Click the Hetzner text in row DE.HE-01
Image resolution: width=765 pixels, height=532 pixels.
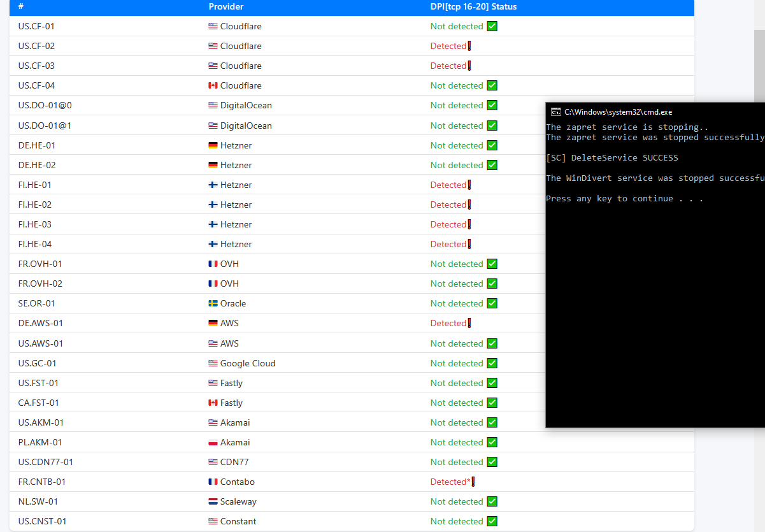click(x=236, y=145)
